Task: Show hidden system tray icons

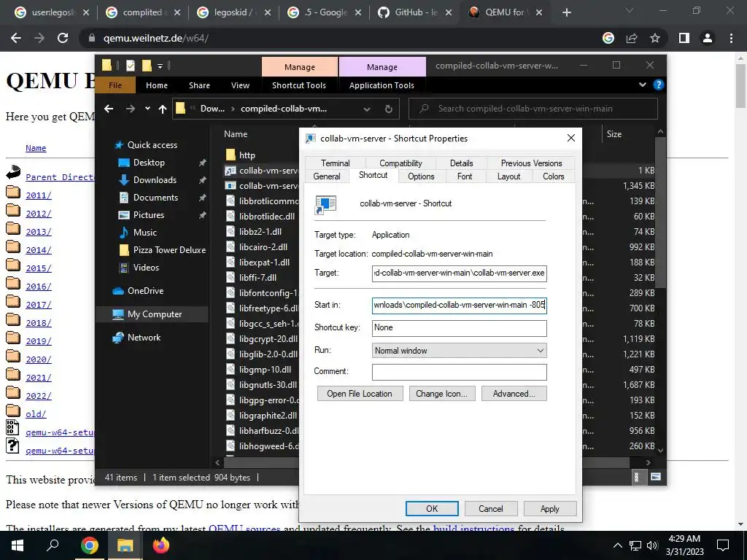Action: tap(617, 545)
